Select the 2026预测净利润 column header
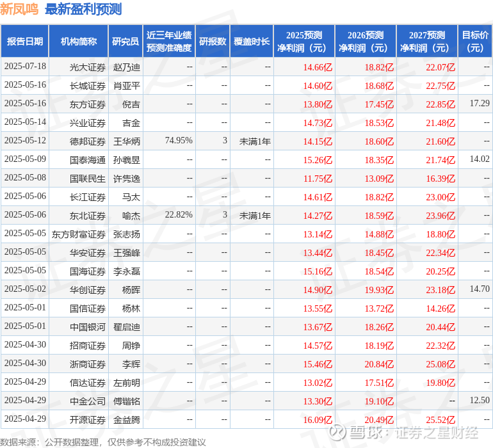 (x=366, y=41)
